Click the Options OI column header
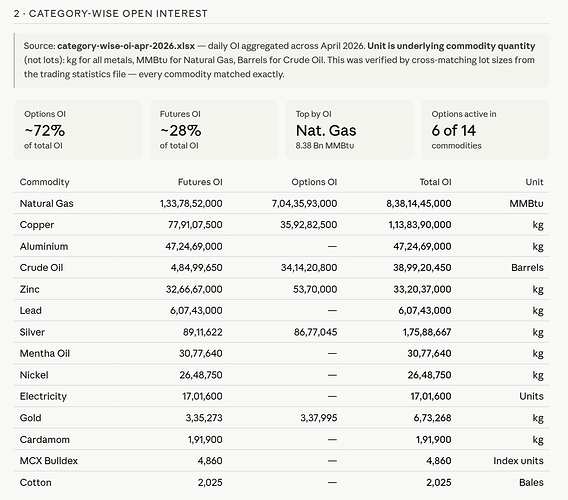568x500 pixels. [314, 182]
